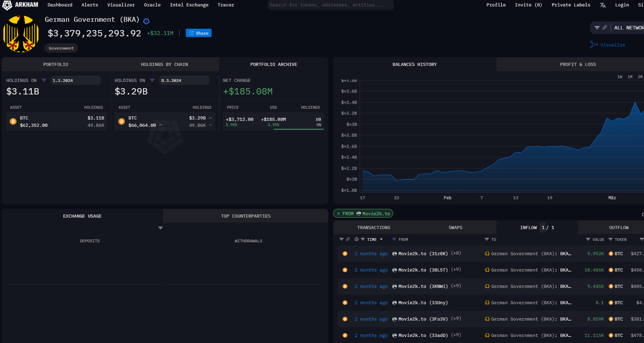This screenshot has width=644, height=343.
Task: Click the filter icon next to All Networks
Action: 597,27
